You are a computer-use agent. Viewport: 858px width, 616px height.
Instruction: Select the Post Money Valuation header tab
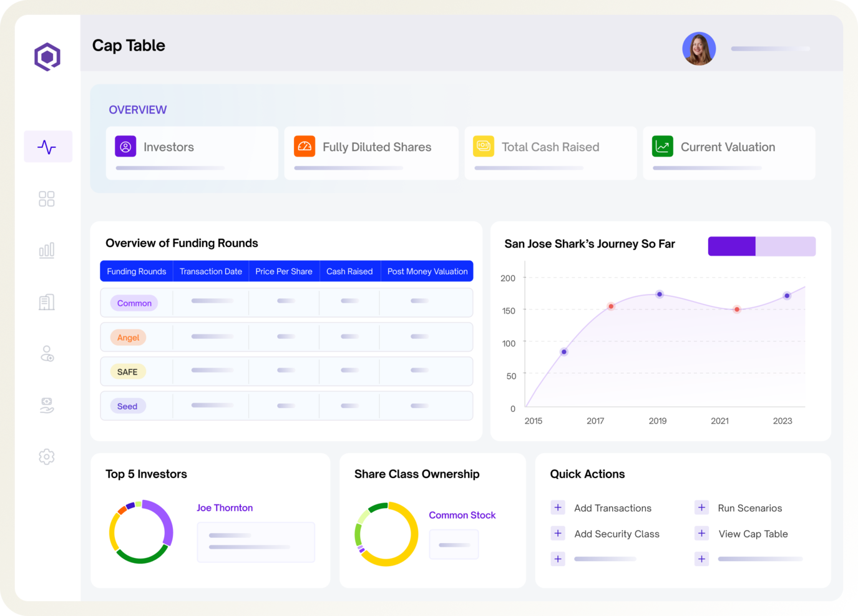(427, 271)
